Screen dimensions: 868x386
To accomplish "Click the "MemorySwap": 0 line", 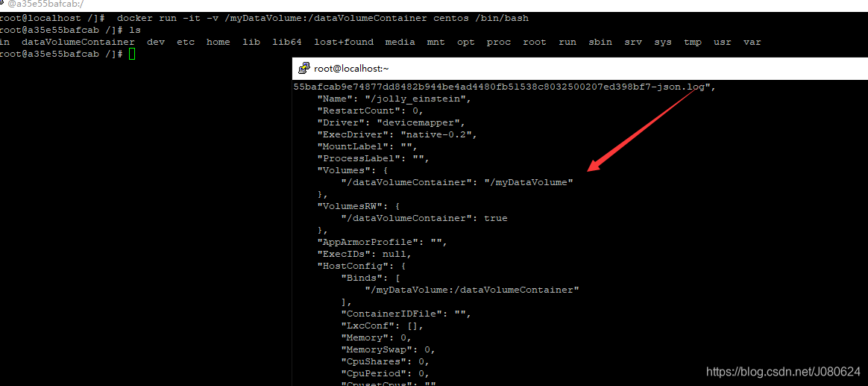I will pos(388,349).
